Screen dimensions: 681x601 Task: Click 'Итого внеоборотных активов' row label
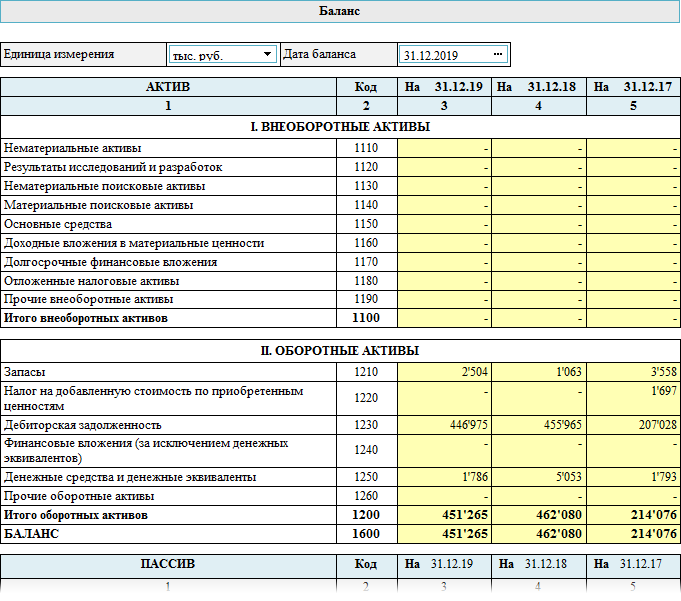(x=86, y=318)
